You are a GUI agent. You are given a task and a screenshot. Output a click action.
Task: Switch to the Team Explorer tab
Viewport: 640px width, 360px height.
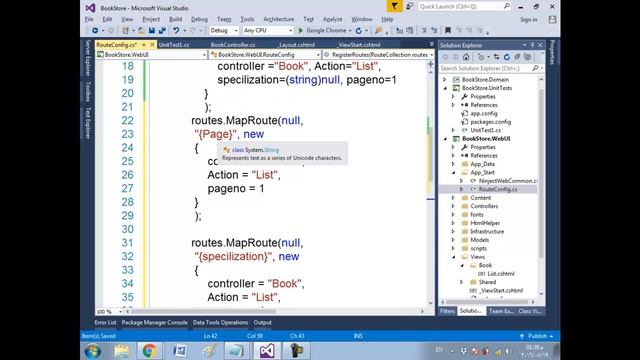[x=500, y=311]
